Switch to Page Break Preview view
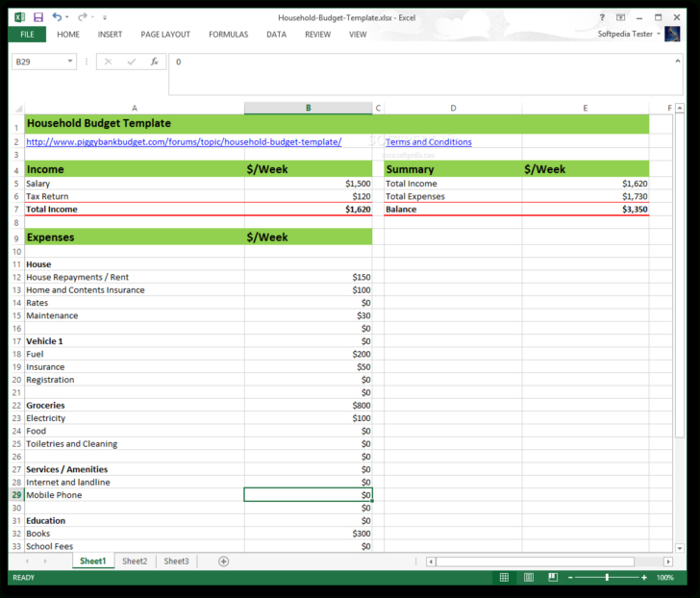The height and width of the screenshot is (598, 700). coord(552,578)
